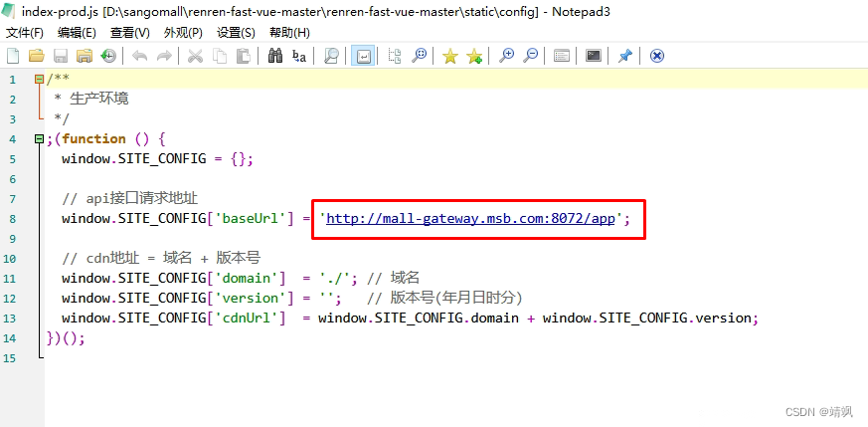Toggle always-on-top pin icon
The width and height of the screenshot is (868, 427).
[x=625, y=56]
